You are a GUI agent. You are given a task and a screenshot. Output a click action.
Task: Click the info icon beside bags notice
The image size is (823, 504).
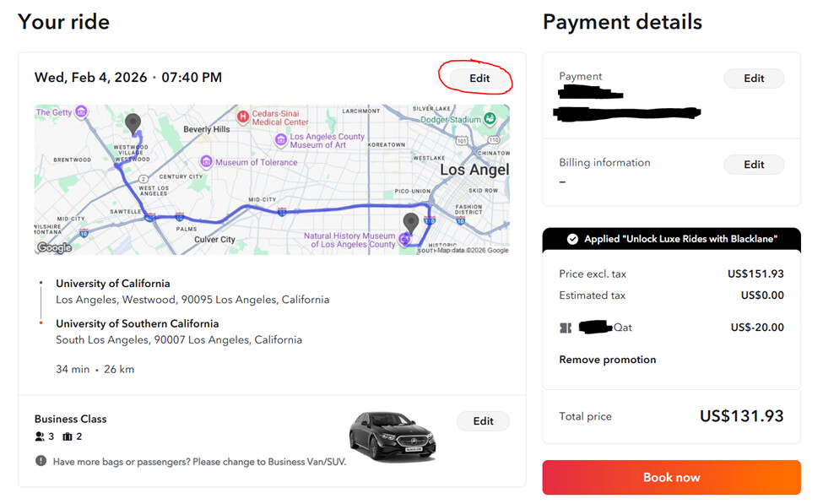(x=41, y=461)
